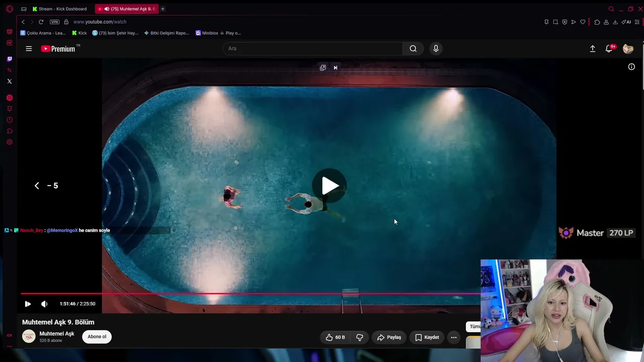Viewport: 644px width, 362px height.
Task: Resume playback from bottom-left play button
Action: (28, 304)
